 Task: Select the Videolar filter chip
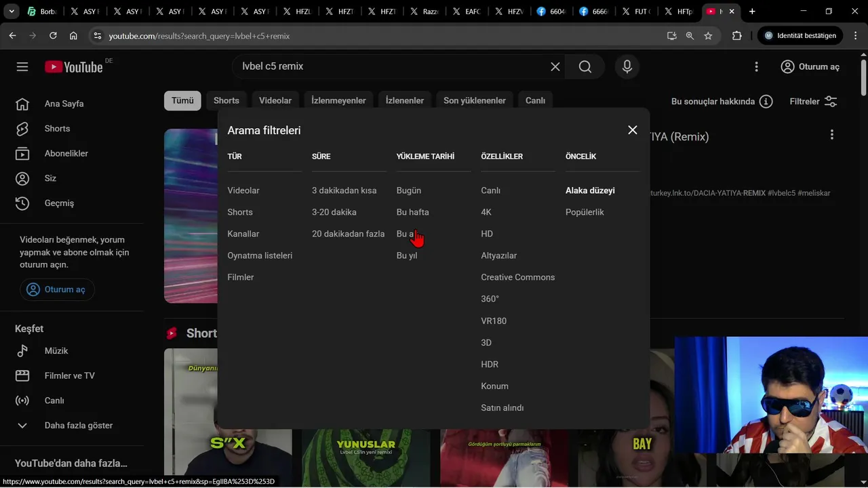point(275,100)
